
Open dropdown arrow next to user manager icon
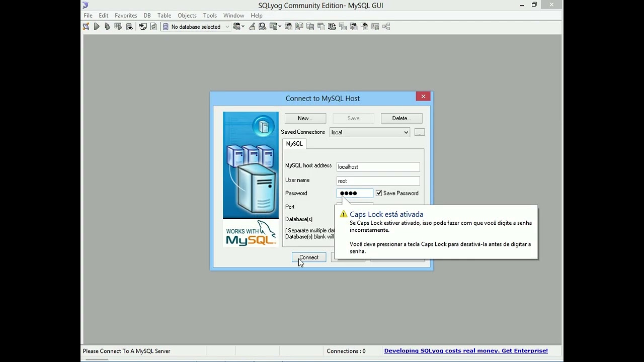pyautogui.click(x=243, y=27)
